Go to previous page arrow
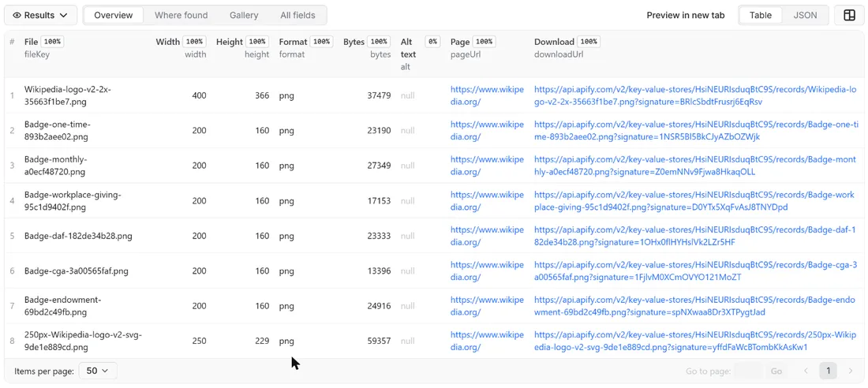This screenshot has height=388, width=868. point(806,371)
